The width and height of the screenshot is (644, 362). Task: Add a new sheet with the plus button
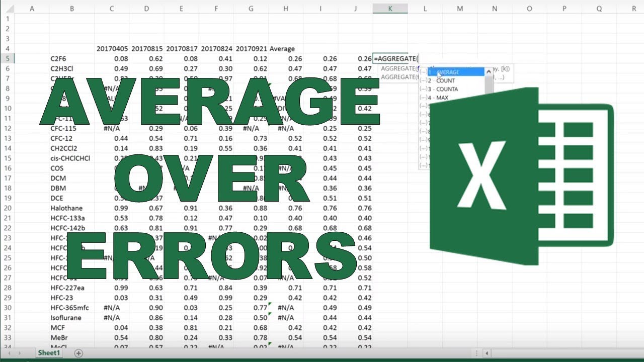tap(78, 353)
